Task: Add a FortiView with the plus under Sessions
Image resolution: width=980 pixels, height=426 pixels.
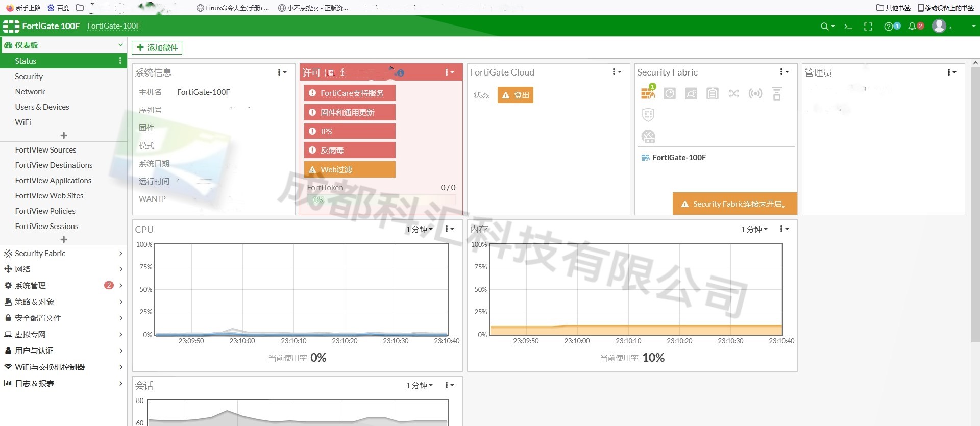Action: [64, 240]
